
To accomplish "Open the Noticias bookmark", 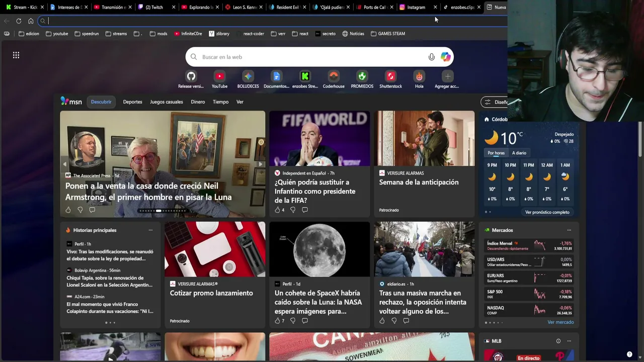I will tap(353, 34).
